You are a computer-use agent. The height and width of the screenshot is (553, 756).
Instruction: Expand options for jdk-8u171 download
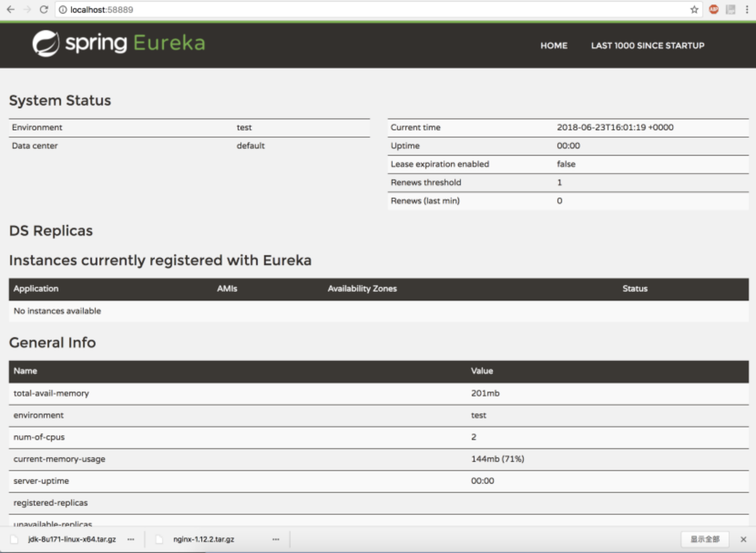click(x=131, y=539)
